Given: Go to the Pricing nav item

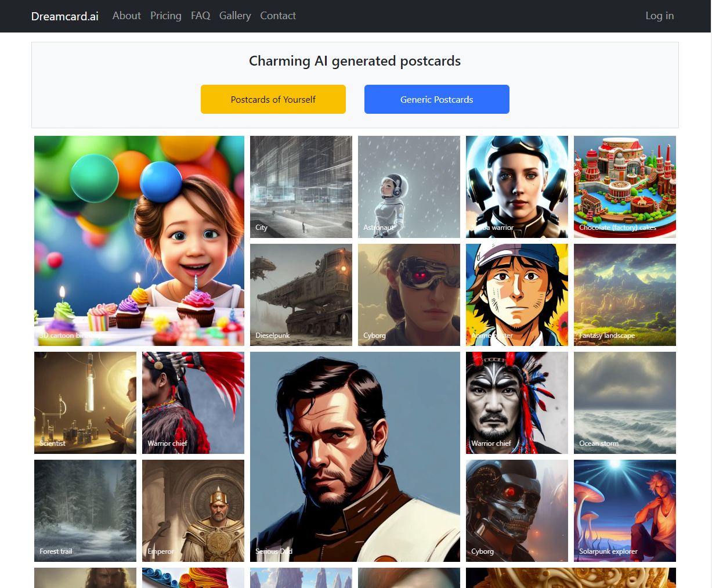Looking at the screenshot, I should click(x=166, y=16).
